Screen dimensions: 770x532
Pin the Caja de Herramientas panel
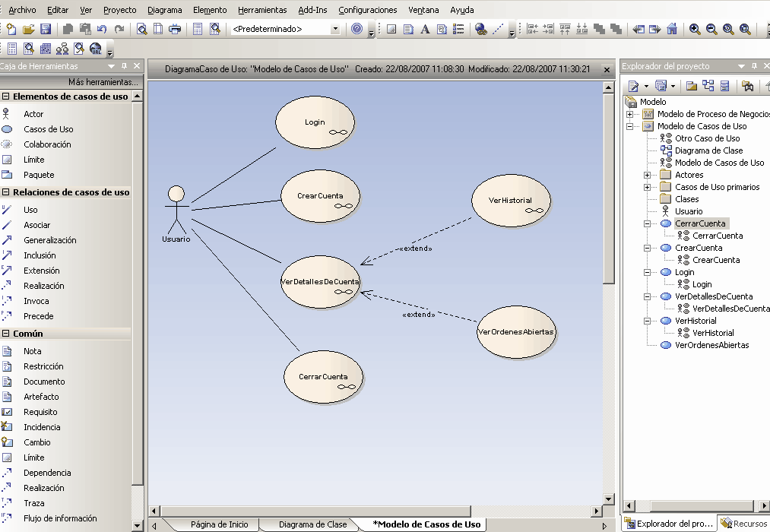click(x=124, y=66)
